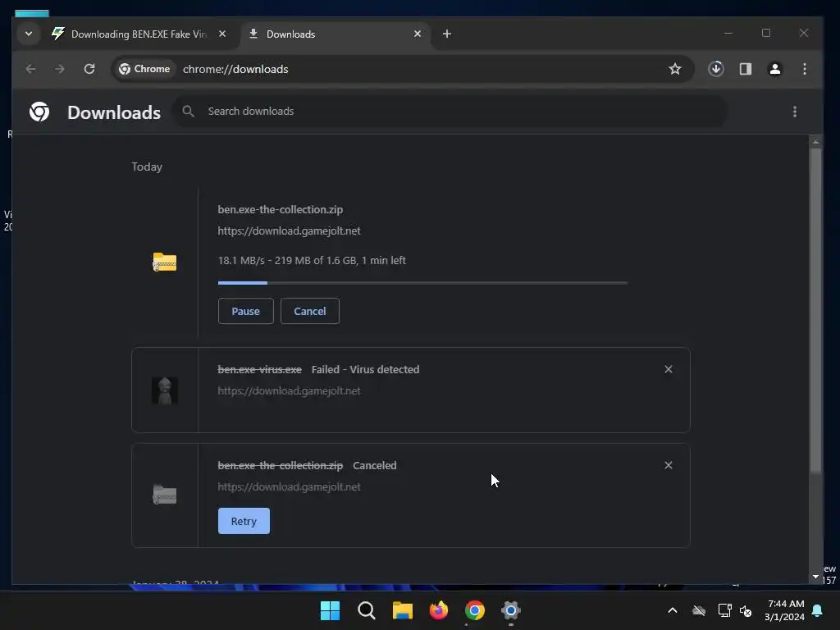Click the Chrome site info chip
The height and width of the screenshot is (630, 840).
tap(144, 69)
